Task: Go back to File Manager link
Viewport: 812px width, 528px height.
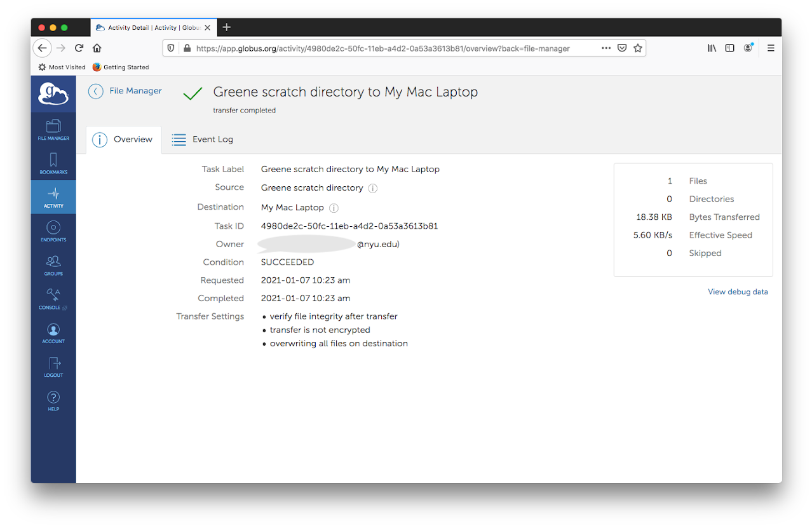Action: coord(125,91)
